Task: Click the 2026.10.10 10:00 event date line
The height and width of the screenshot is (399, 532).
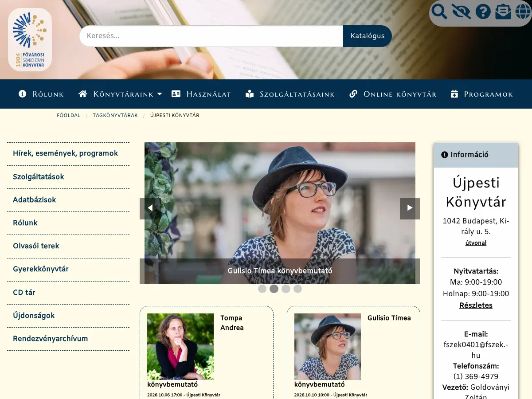Action: [x=331, y=395]
